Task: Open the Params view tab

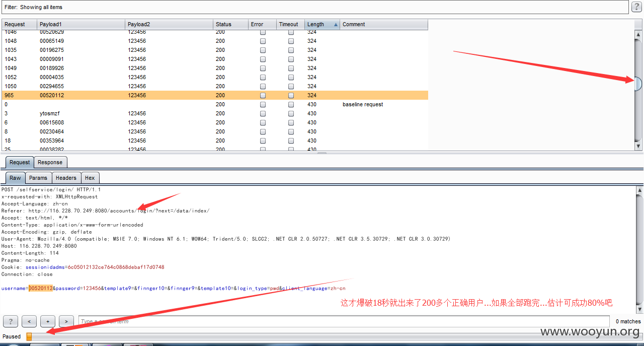Action: [x=38, y=178]
